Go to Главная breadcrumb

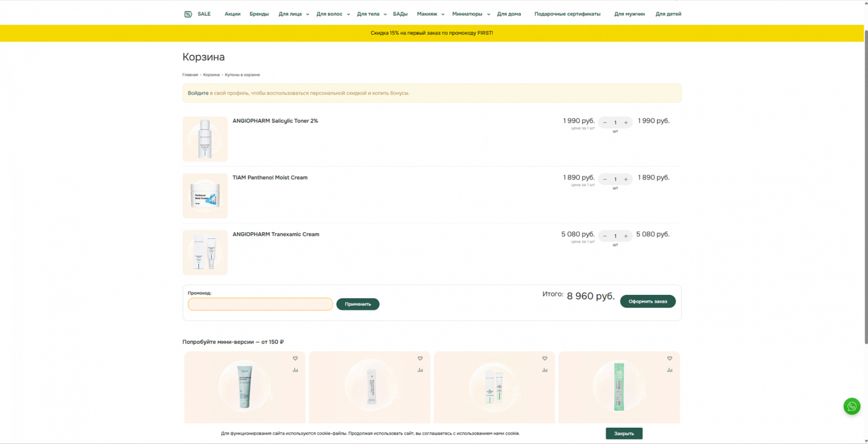[x=190, y=75]
